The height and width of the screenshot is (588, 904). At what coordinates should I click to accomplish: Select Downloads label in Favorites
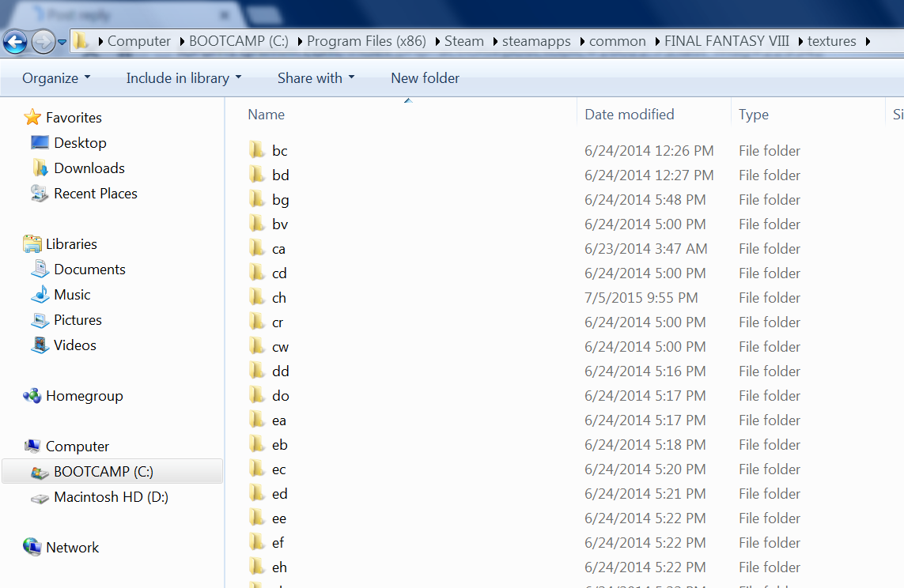coord(89,168)
